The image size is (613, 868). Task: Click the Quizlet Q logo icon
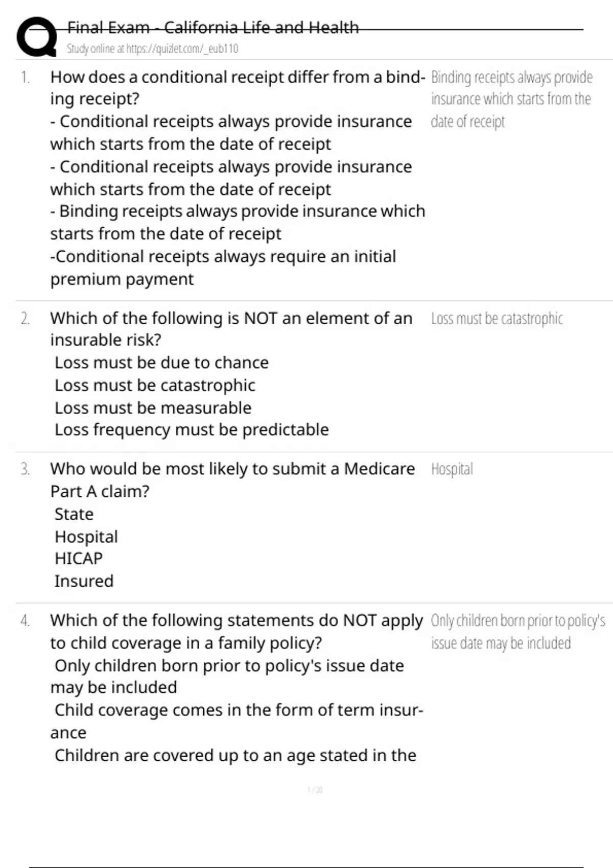37,37
